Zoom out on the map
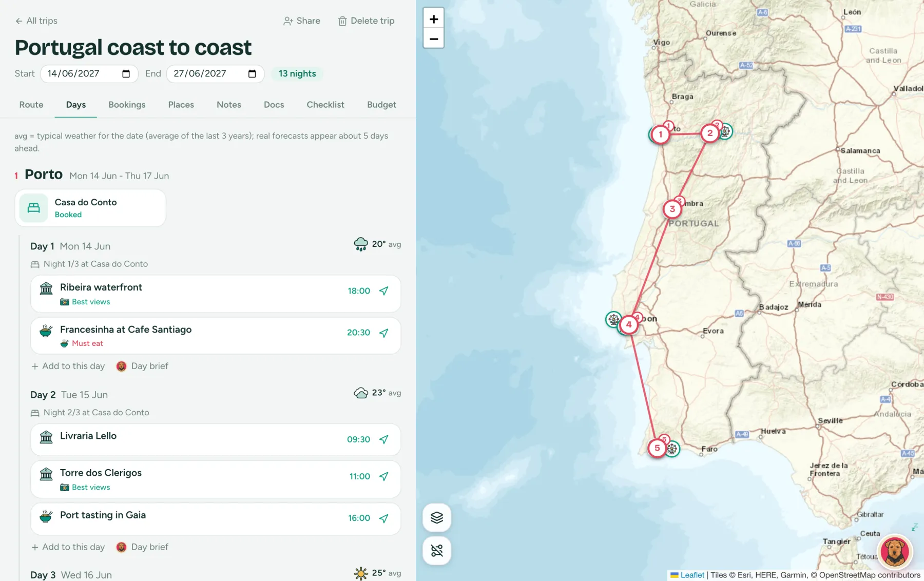This screenshot has height=581, width=924. (434, 38)
